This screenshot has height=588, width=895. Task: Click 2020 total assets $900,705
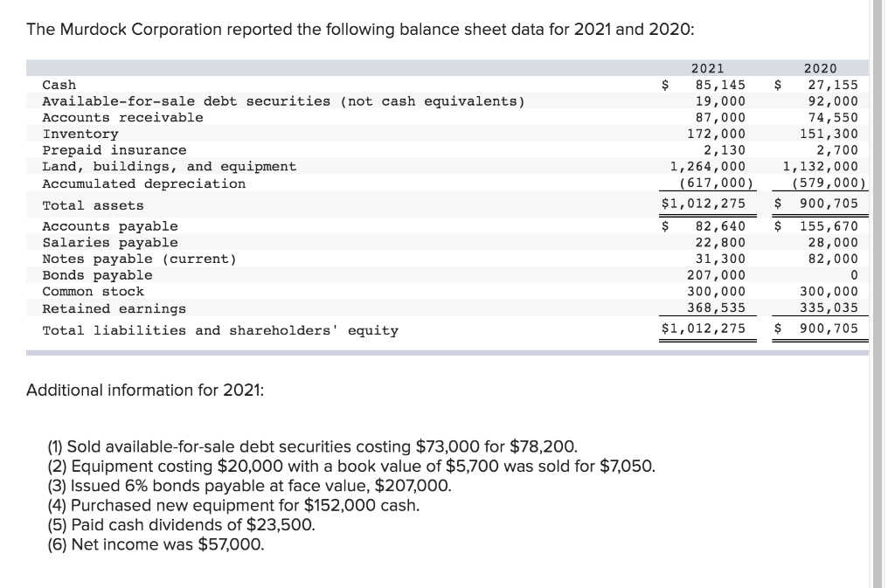pos(816,204)
